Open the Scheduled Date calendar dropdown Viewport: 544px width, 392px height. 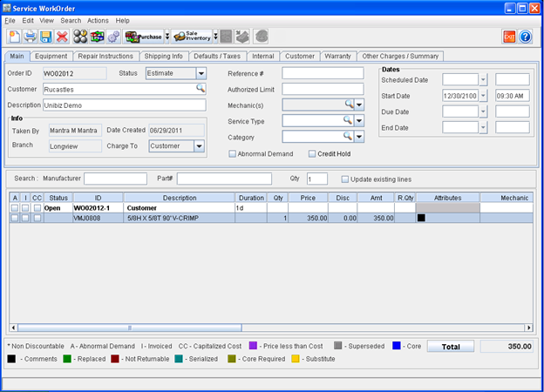(x=483, y=80)
